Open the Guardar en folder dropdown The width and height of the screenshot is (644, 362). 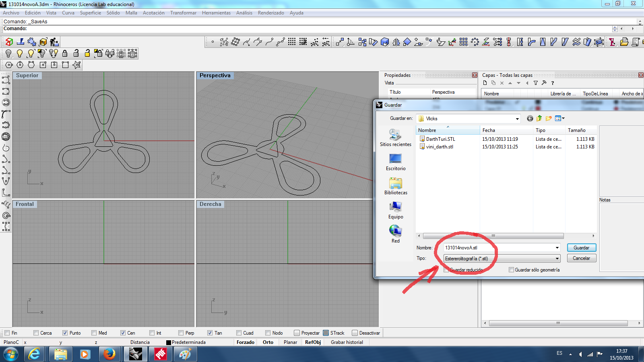[517, 119]
